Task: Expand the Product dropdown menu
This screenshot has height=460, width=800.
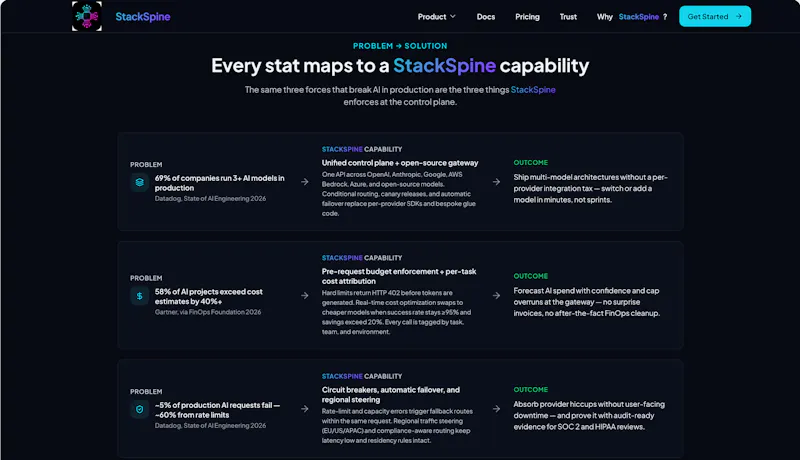Action: 437,17
